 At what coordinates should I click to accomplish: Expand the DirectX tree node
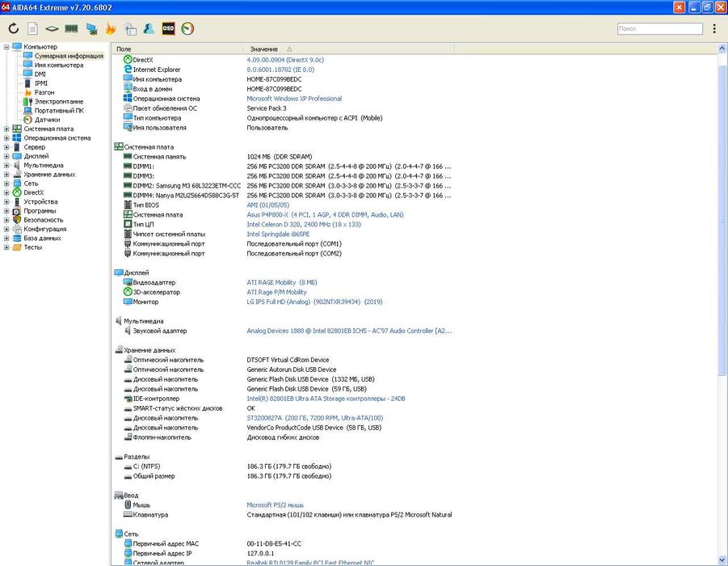click(6, 192)
